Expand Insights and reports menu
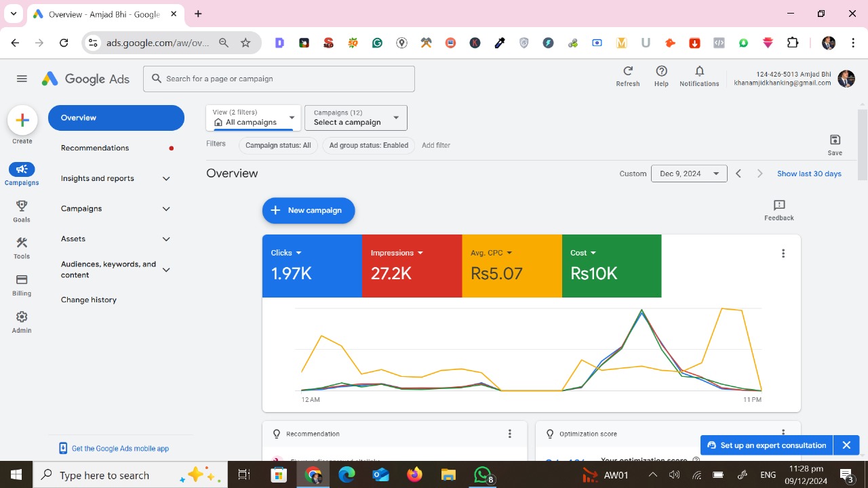868x488 pixels. tap(115, 178)
